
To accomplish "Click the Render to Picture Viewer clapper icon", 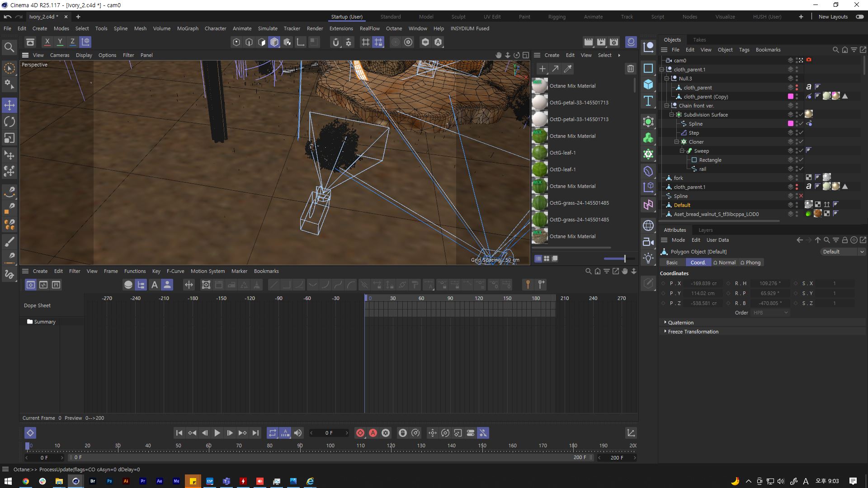I will click(601, 42).
